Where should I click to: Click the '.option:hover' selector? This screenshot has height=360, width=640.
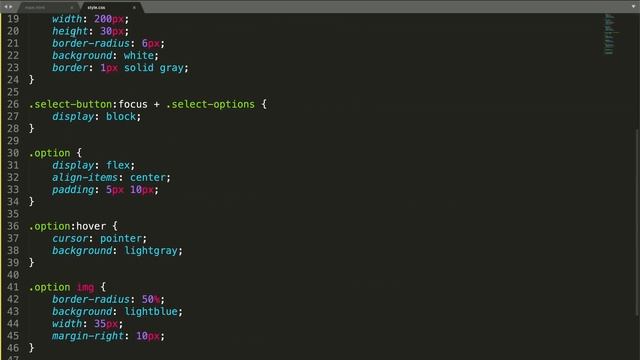point(67,226)
